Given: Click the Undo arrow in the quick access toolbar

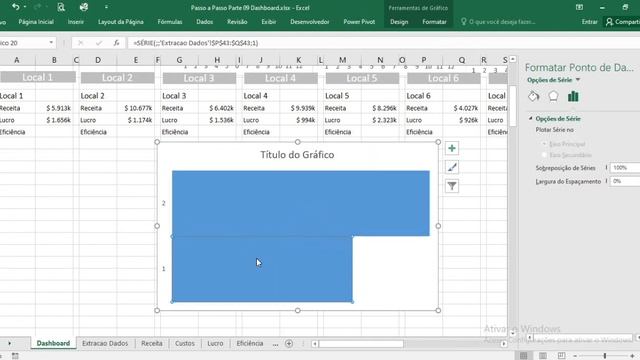Looking at the screenshot, I should tap(16, 7).
